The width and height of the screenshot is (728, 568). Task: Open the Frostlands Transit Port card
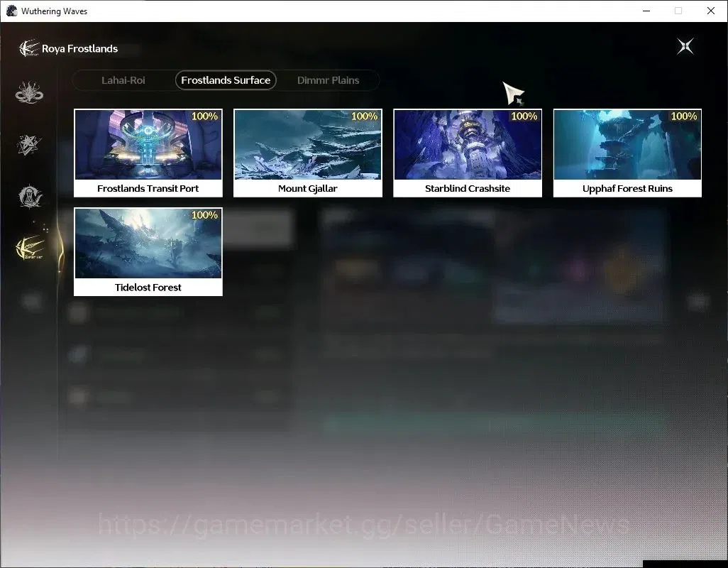coord(148,153)
